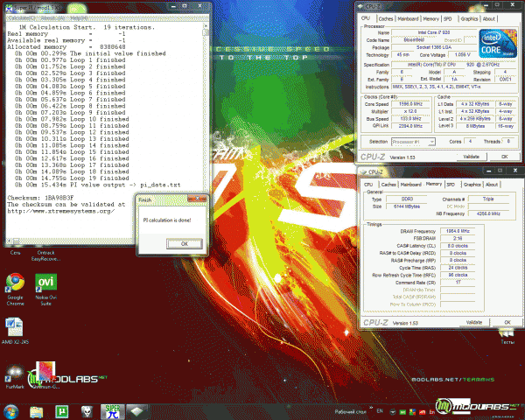Expand the Рабочий стол toolbar chevron
Viewport: 525px width, 420px height.
[x=371, y=408]
